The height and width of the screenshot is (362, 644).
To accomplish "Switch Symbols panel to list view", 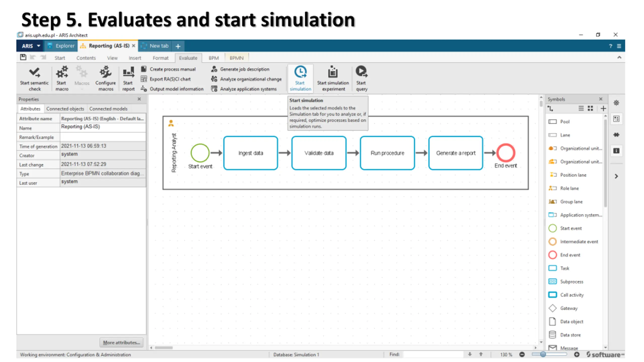I will pyautogui.click(x=581, y=108).
